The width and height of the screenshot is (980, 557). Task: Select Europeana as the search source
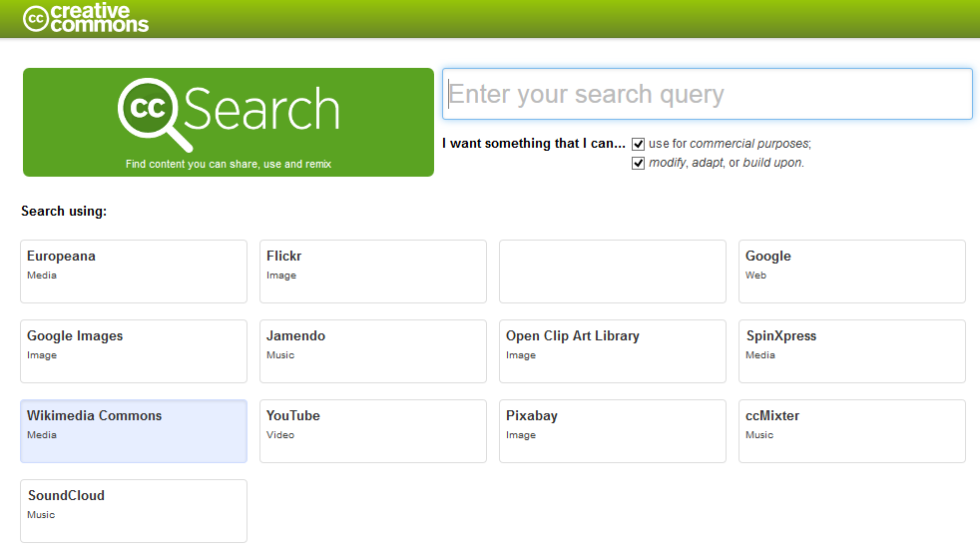(133, 271)
